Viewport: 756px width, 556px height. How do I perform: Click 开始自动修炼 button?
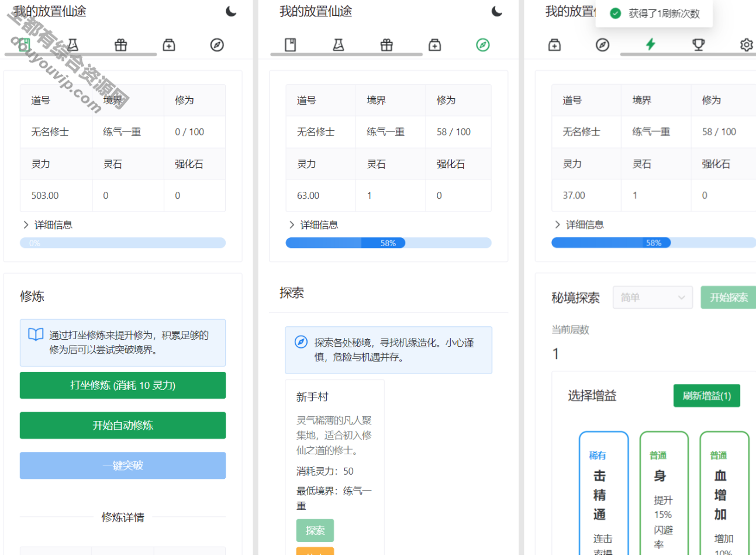coord(123,425)
